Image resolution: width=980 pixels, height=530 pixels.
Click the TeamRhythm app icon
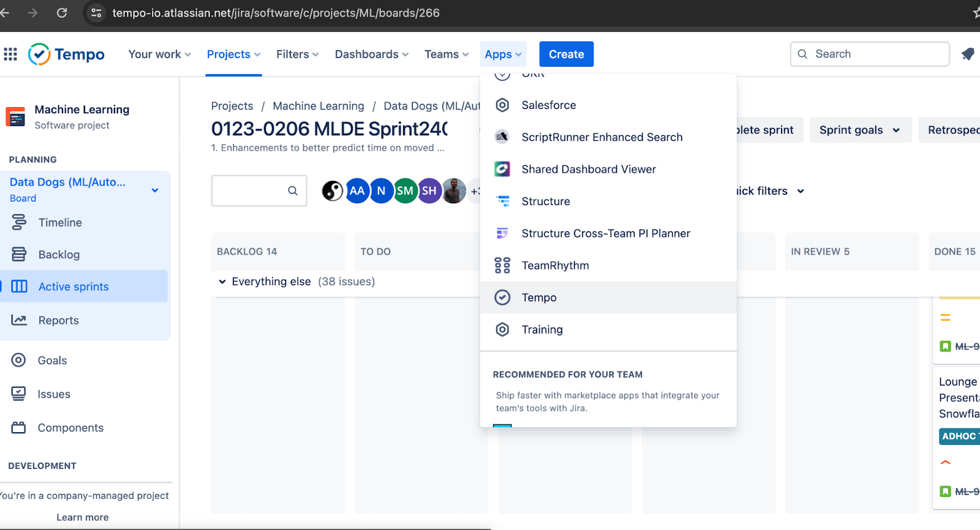tap(502, 266)
